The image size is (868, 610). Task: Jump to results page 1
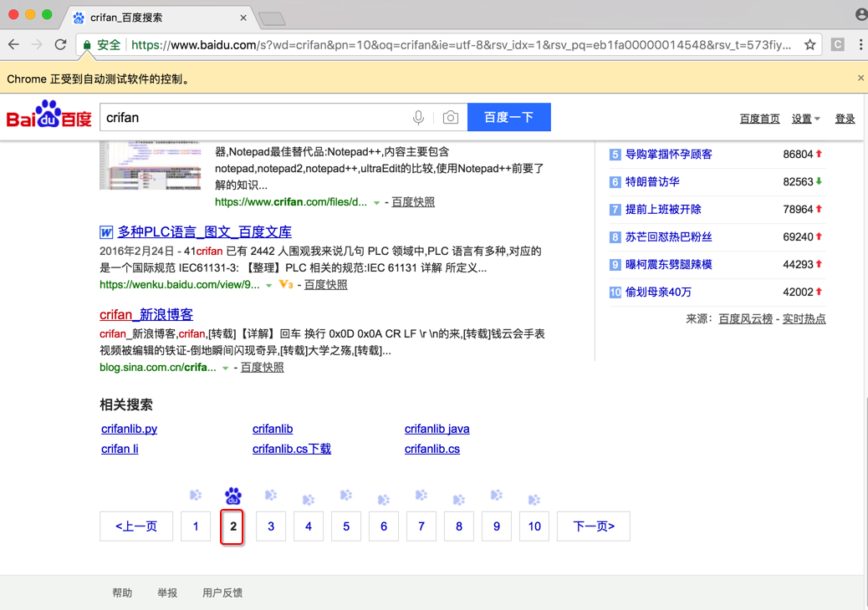pos(196,526)
